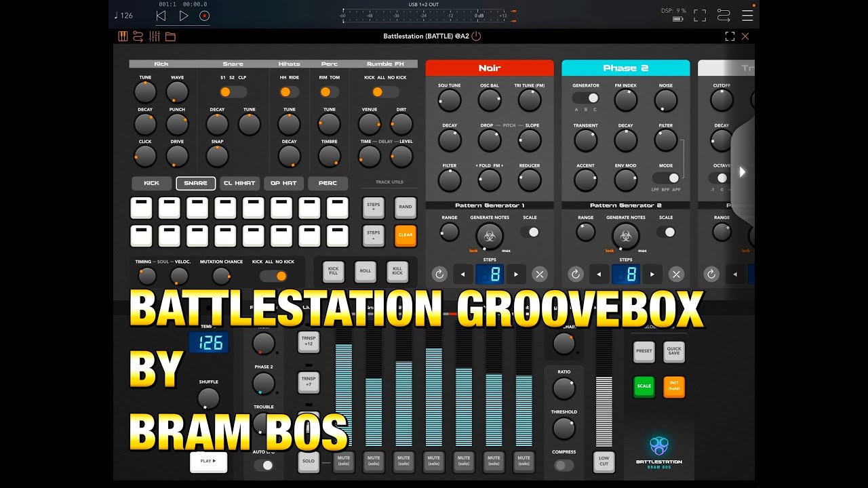Toggle Rumble FX KICK ALL NO KICK switch
The width and height of the screenshot is (868, 488).
(x=385, y=91)
